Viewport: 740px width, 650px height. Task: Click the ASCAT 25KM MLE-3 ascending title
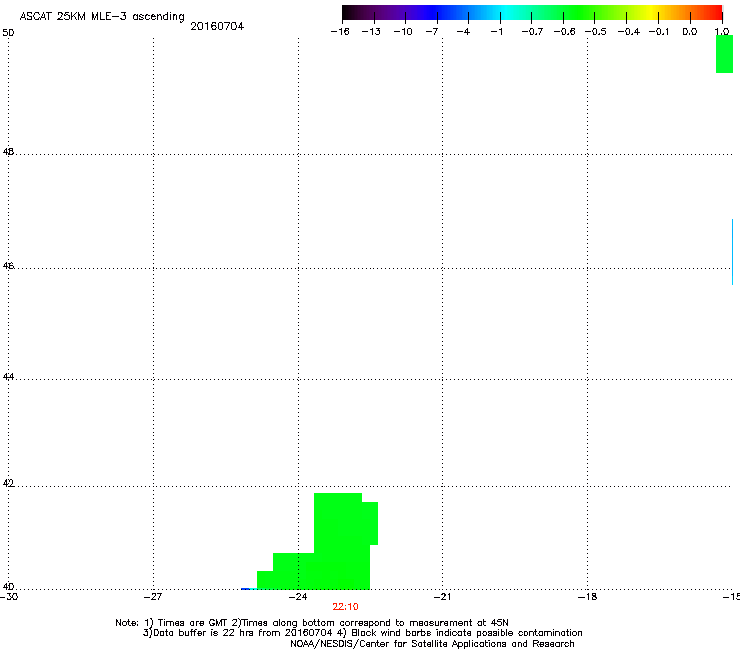(102, 16)
